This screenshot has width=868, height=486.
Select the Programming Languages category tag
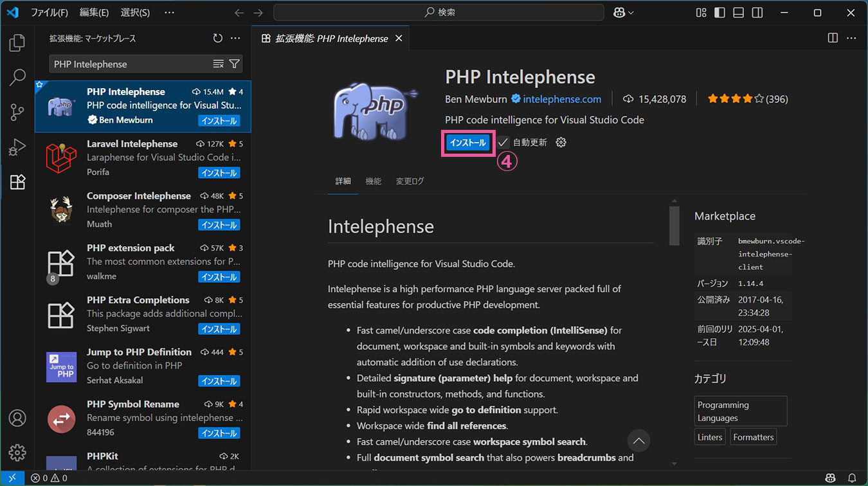741,411
